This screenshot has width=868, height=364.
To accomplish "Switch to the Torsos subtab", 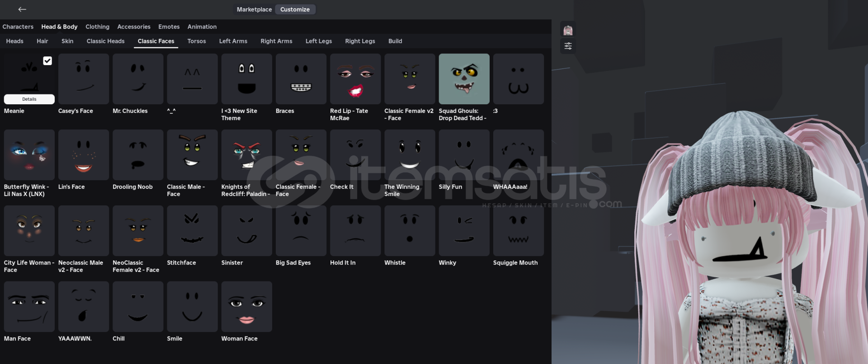I will (x=197, y=41).
